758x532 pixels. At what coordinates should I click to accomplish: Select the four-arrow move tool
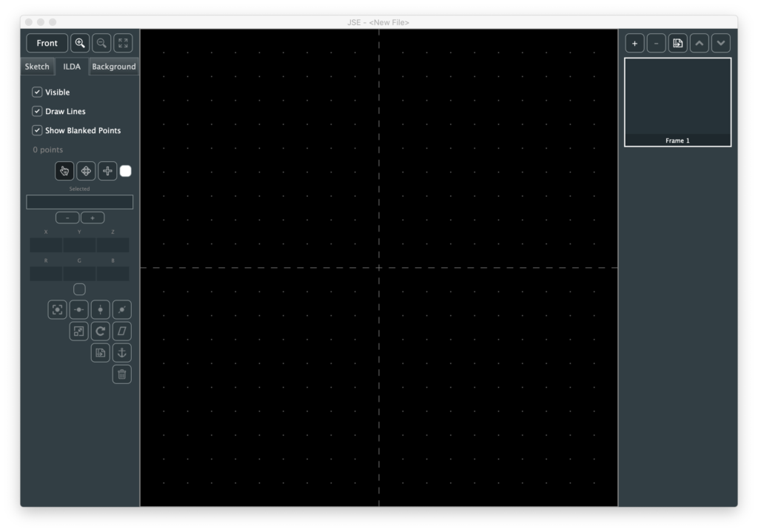(86, 172)
